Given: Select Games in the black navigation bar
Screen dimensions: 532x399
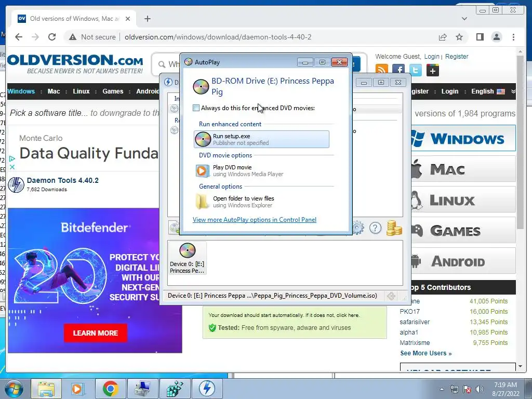Looking at the screenshot, I should (113, 91).
